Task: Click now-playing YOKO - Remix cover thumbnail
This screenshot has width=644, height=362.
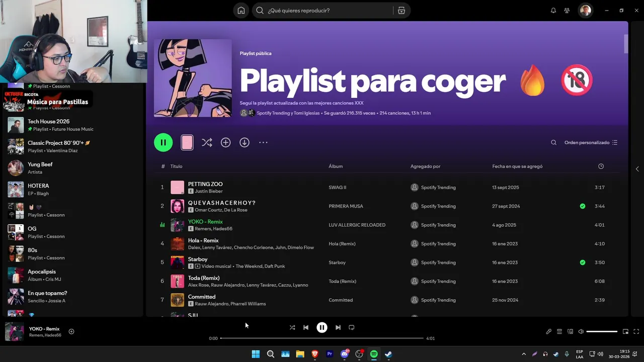Action: point(14,332)
